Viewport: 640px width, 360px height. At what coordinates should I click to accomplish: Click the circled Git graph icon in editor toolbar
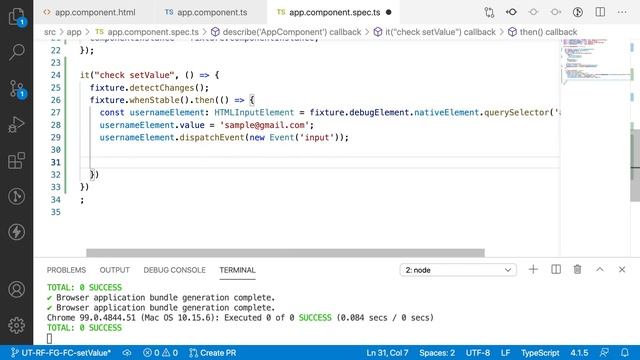coord(578,12)
